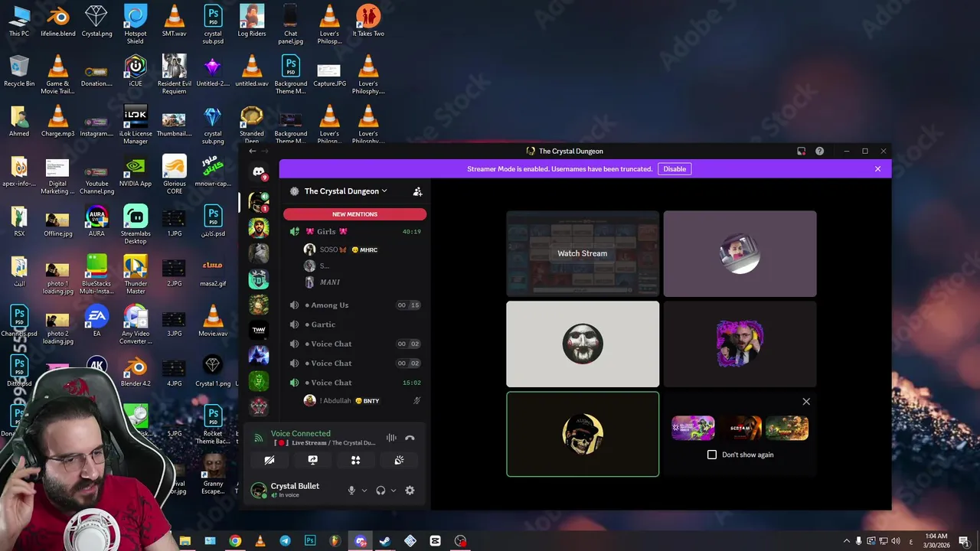
Task: Select the Log Riders desktop icon
Action: [252, 21]
